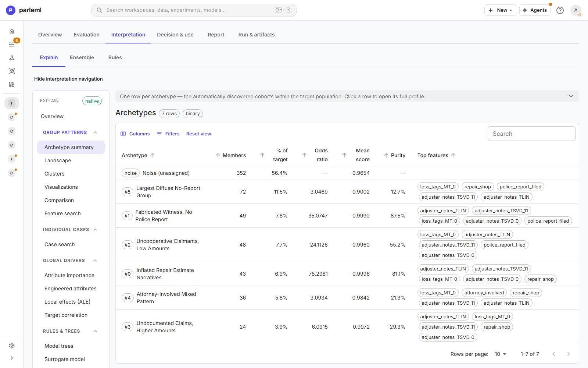This screenshot has height=368, width=588.
Task: Click the search magnifier icon in top bar
Action: point(99,10)
